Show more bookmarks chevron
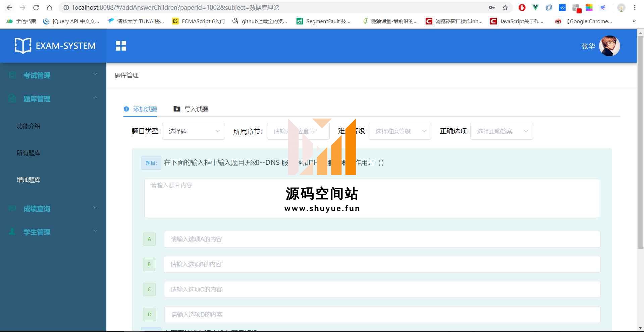Viewport: 644px width, 332px height. [x=634, y=21]
